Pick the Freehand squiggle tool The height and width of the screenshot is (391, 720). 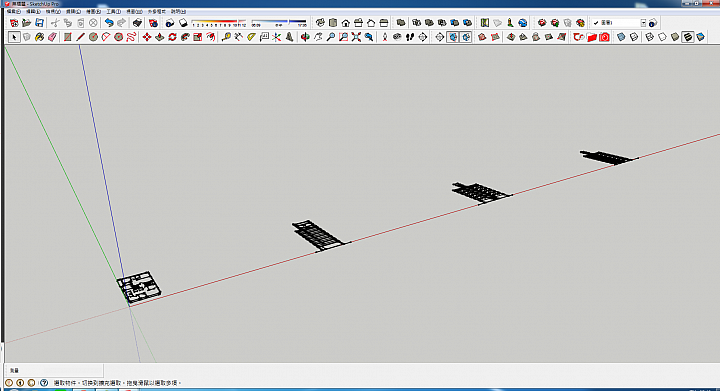[x=131, y=37]
